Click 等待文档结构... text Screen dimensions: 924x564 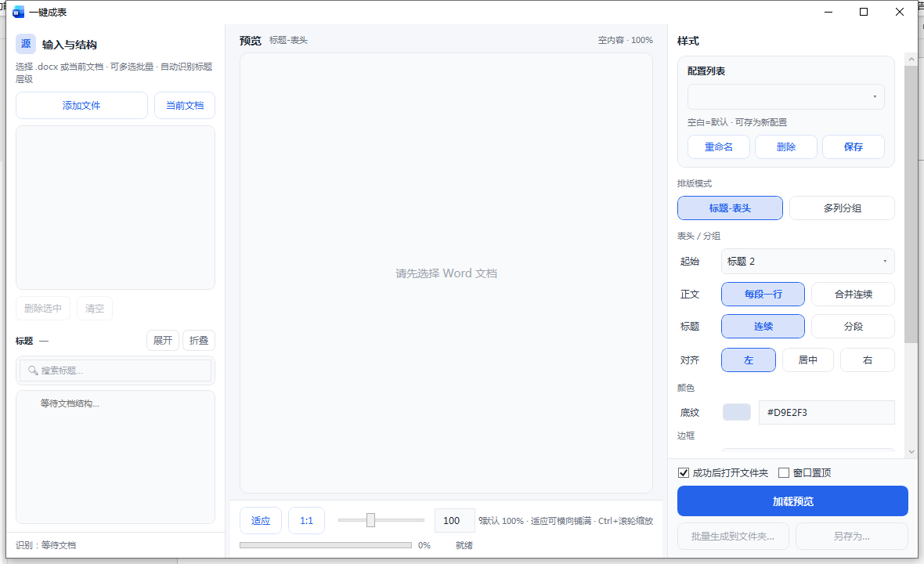point(70,403)
